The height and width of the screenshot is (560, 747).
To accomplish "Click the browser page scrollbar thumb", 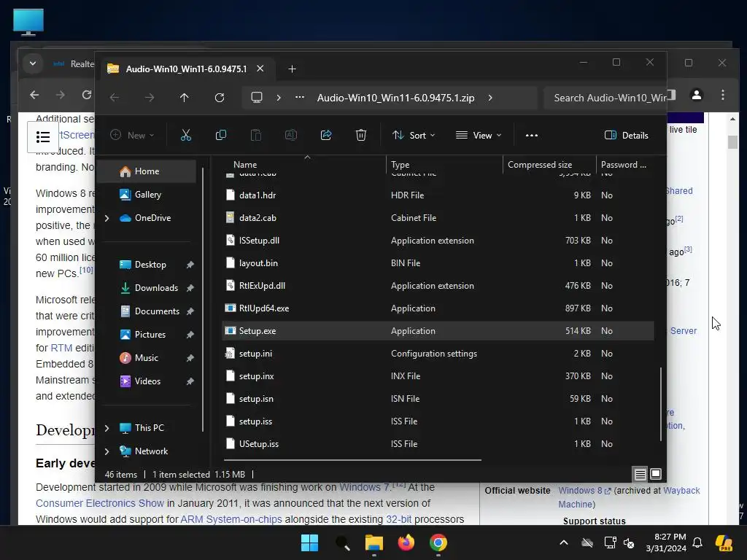I will click(x=732, y=142).
